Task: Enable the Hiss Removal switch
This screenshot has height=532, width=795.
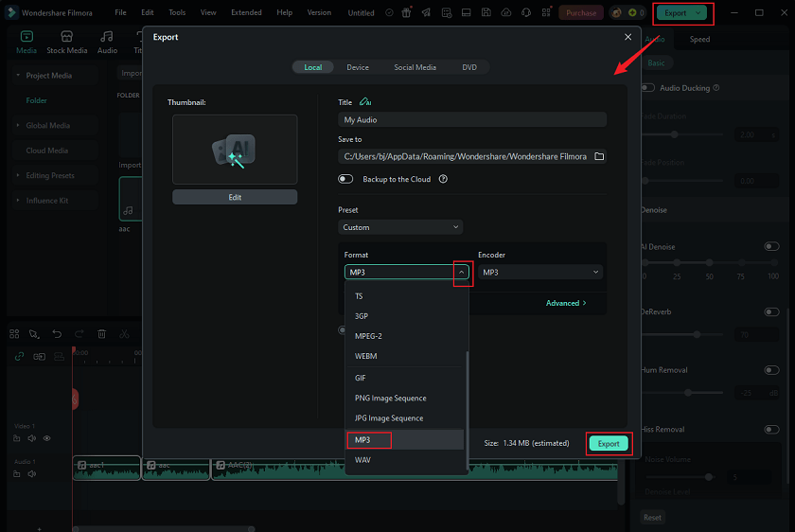Action: click(771, 429)
